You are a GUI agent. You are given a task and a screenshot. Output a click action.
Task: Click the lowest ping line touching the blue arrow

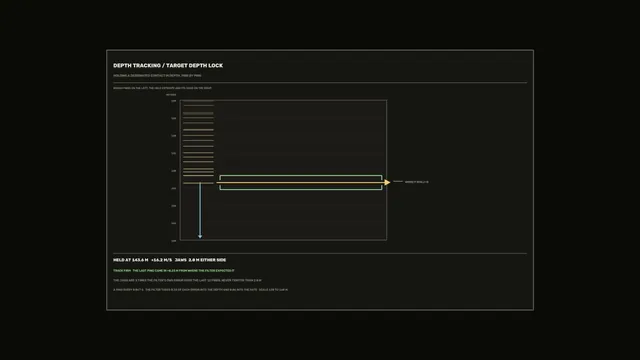pos(198,183)
